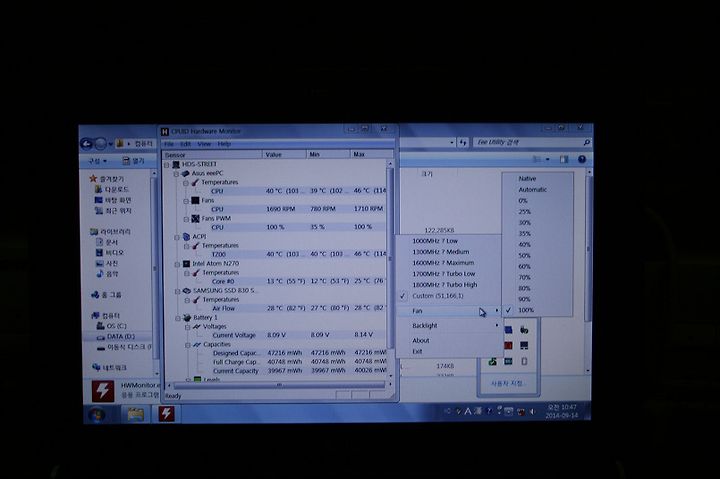Open the File menu in Hardware Monitor
This screenshot has height=479, width=720.
(x=169, y=144)
